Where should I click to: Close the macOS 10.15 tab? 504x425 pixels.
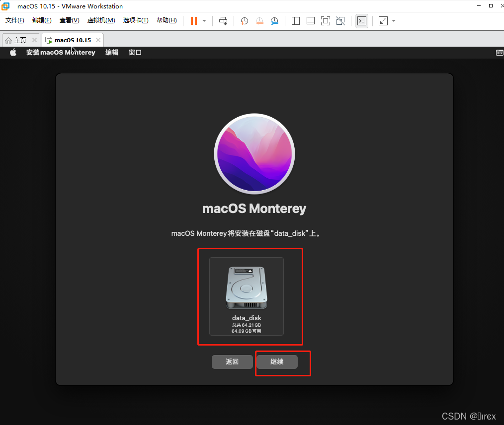pos(98,40)
